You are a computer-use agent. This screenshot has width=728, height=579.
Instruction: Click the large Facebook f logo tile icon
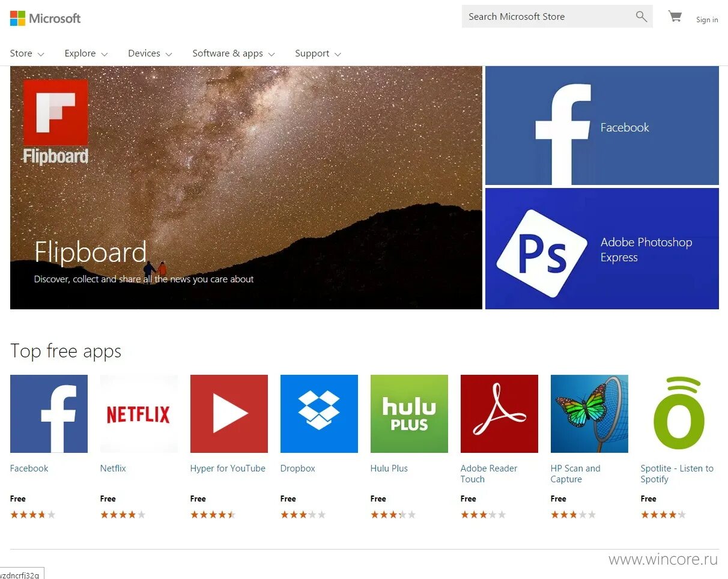[563, 134]
